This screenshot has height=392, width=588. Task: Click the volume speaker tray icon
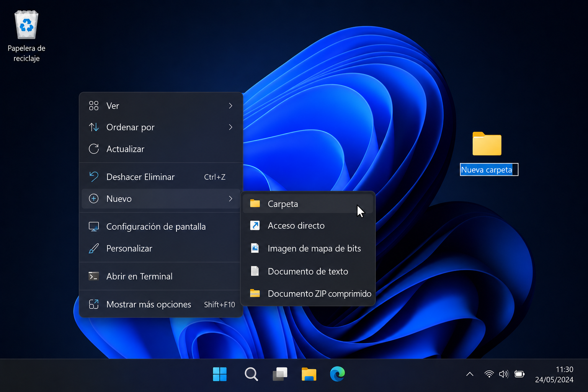coord(504,374)
